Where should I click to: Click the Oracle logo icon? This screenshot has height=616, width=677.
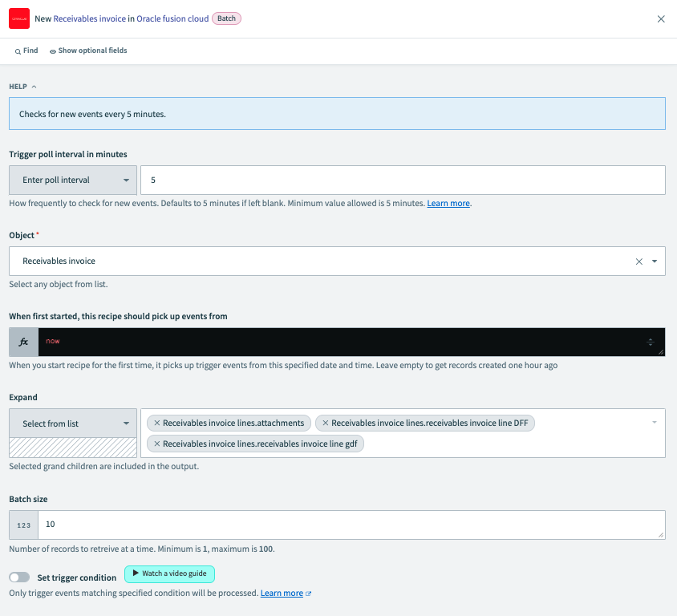coord(19,18)
